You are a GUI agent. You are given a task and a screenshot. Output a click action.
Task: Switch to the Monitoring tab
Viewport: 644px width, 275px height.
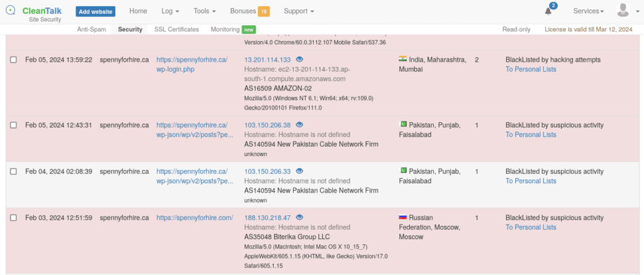click(225, 30)
